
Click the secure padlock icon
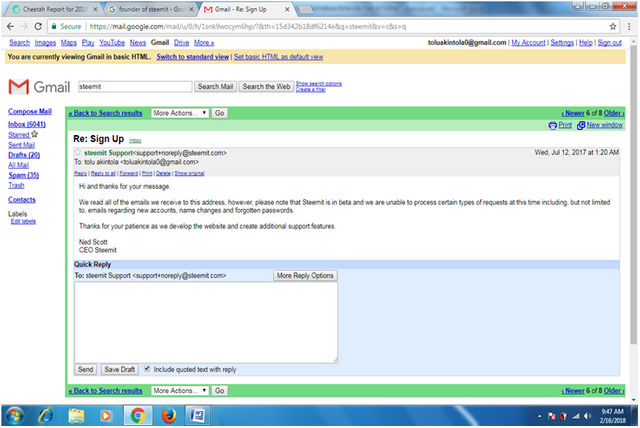click(54, 27)
